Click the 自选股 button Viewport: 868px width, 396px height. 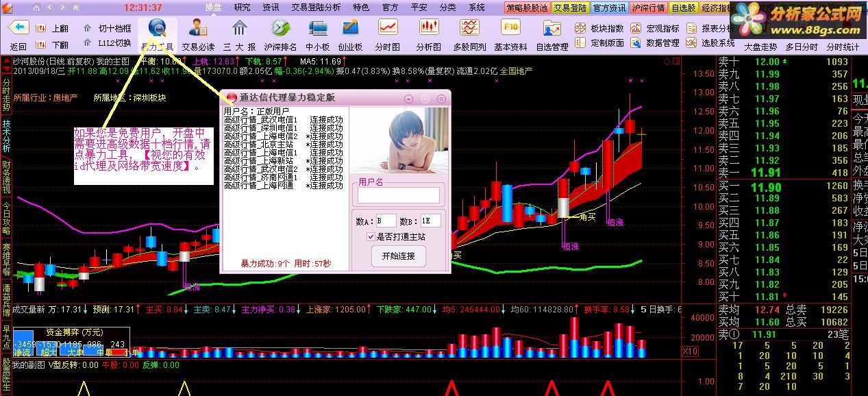click(x=683, y=8)
